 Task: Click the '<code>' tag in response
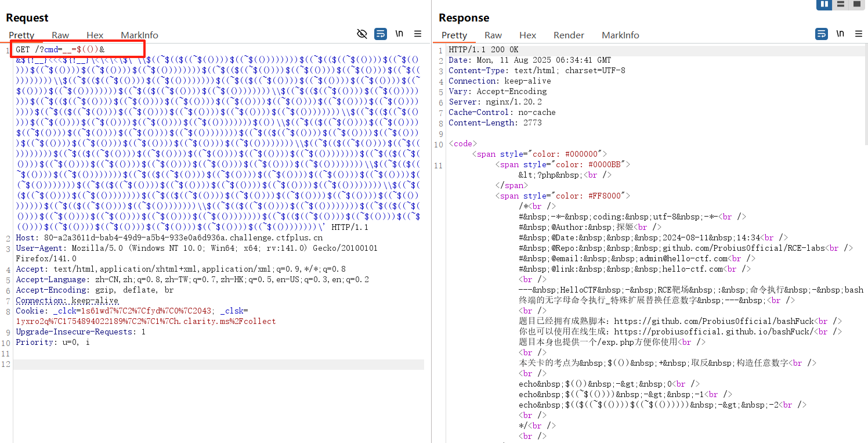462,144
